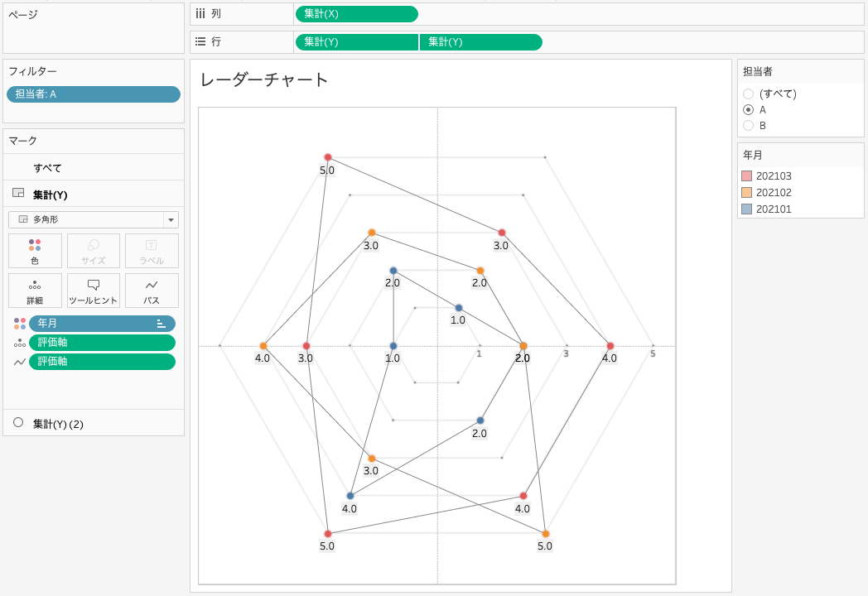Click the 集計(X) pill on columns shelf
The image size is (868, 596).
pos(356,14)
